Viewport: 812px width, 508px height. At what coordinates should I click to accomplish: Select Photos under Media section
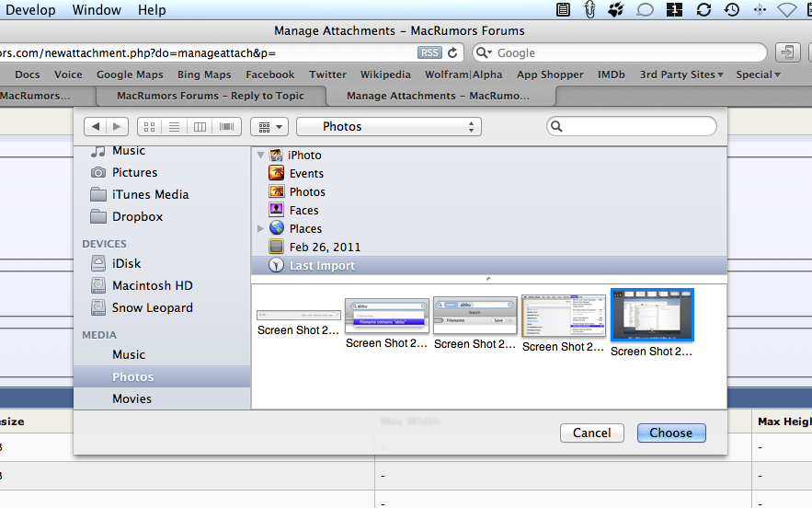click(x=162, y=376)
